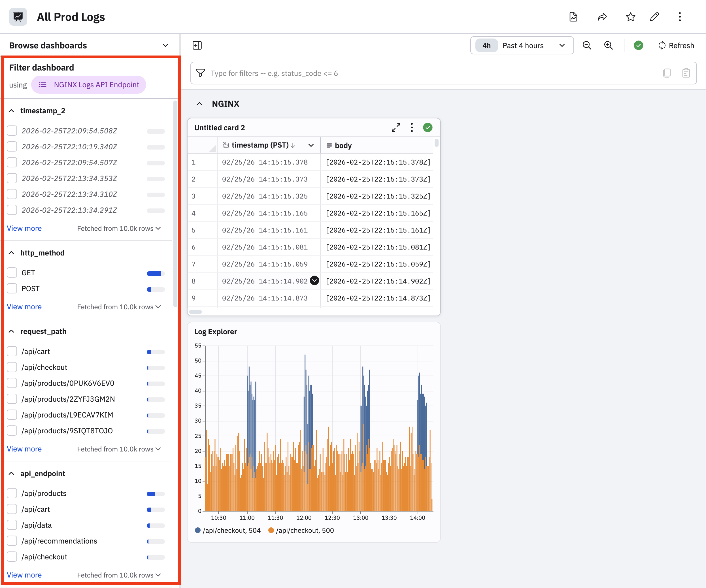Click View more under http_method
The width and height of the screenshot is (706, 588).
(x=24, y=307)
